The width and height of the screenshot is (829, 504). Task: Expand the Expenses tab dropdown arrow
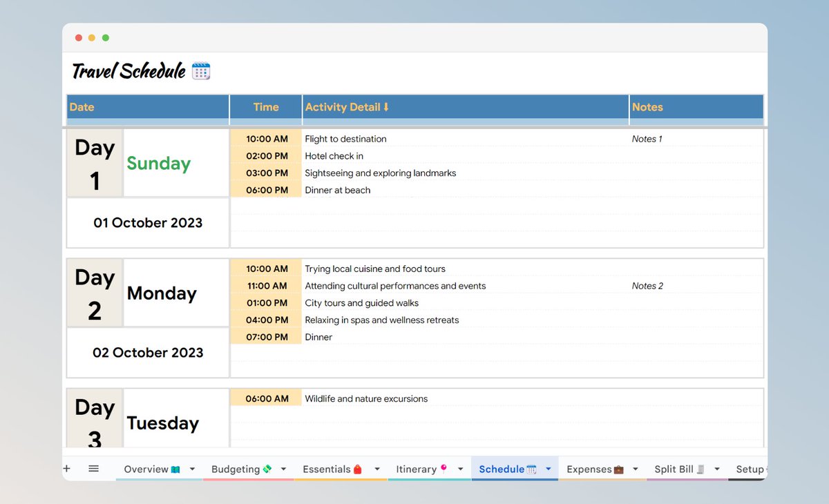tap(636, 469)
